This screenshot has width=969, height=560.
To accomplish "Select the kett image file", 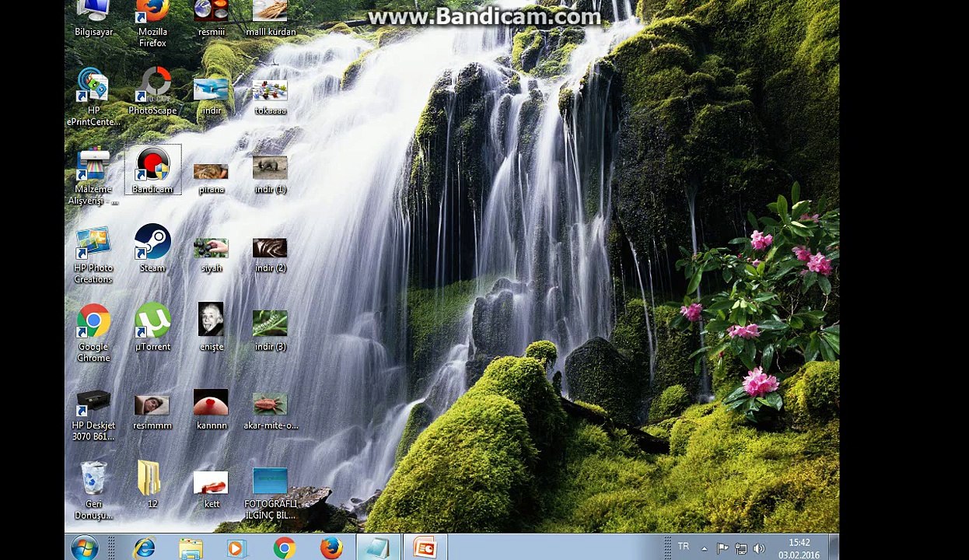I will coord(211,490).
